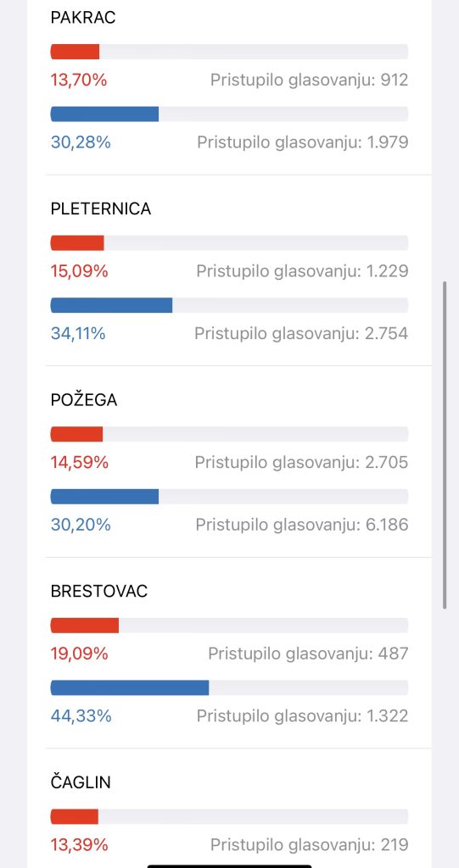Tap the PAKRAC municipality heading
459x868 pixels.
click(83, 18)
